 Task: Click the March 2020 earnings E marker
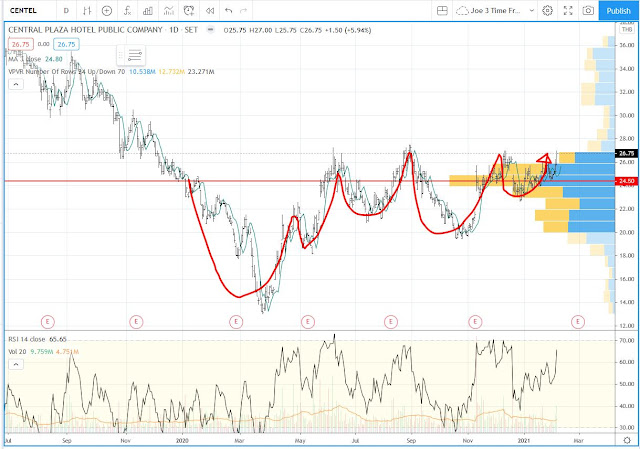click(236, 322)
